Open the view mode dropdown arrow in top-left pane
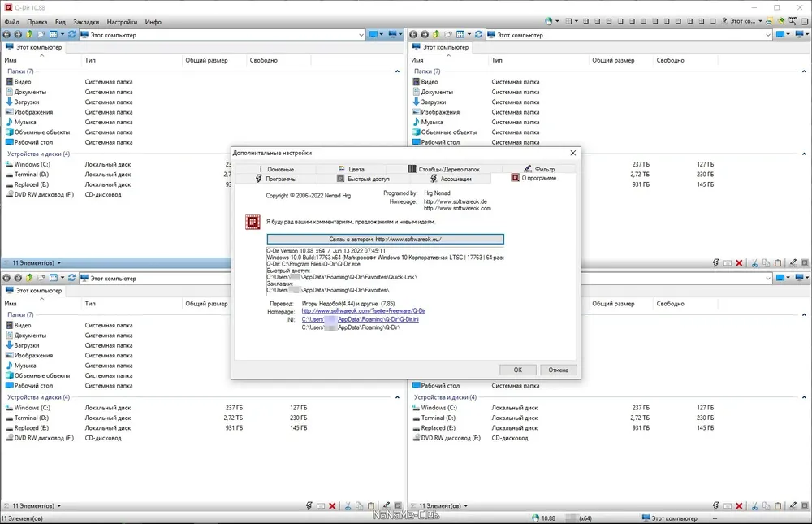 coord(63,35)
